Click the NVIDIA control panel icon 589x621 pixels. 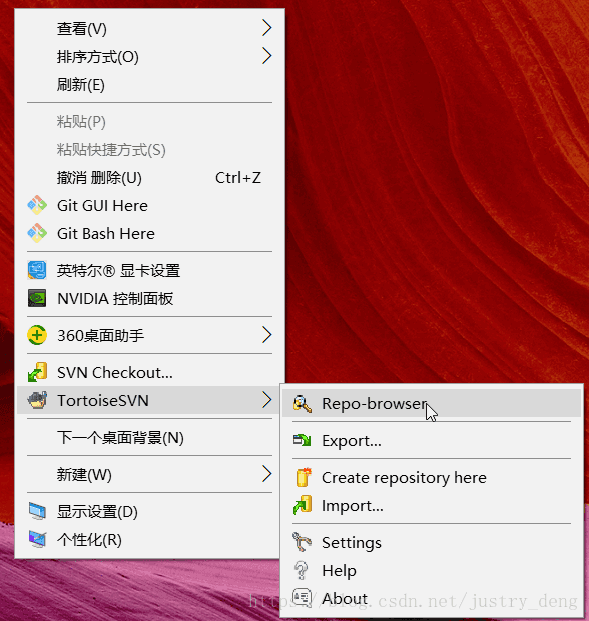(x=37, y=298)
